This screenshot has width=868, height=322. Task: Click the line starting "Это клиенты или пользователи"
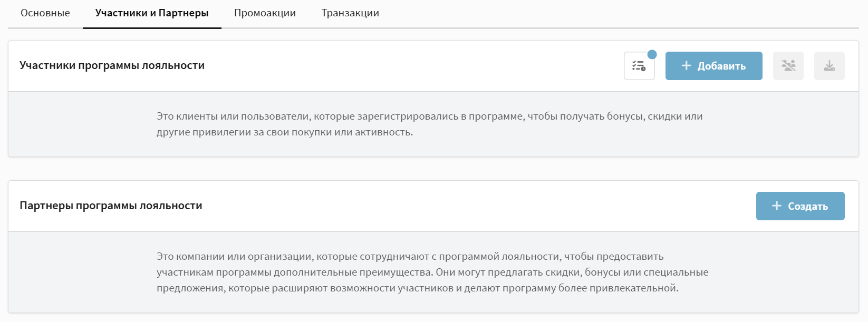tap(429, 116)
